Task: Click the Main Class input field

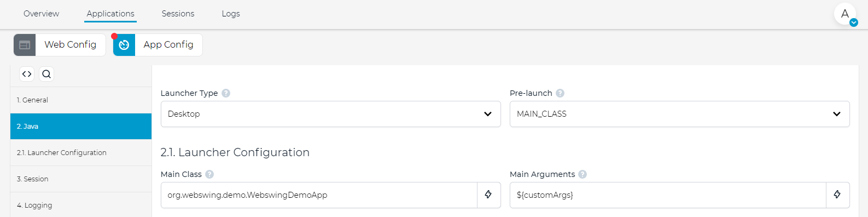Action: click(x=319, y=195)
